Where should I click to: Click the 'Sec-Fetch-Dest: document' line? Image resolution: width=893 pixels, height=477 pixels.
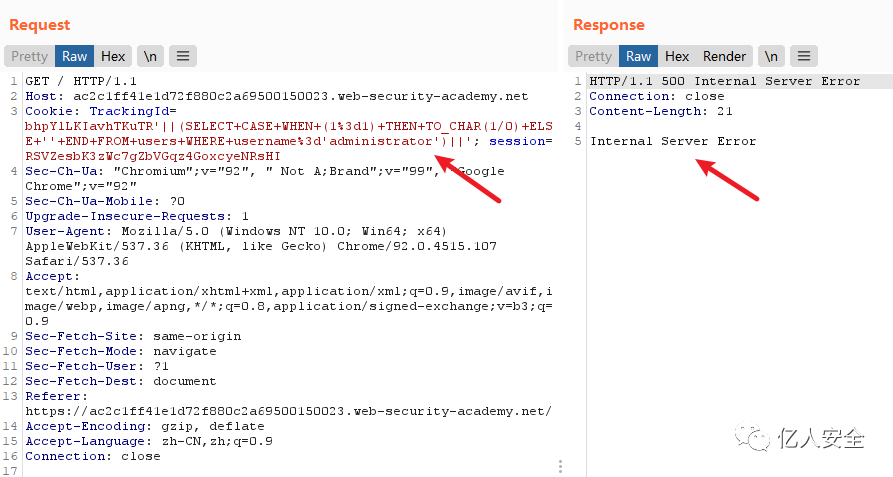pos(121,381)
